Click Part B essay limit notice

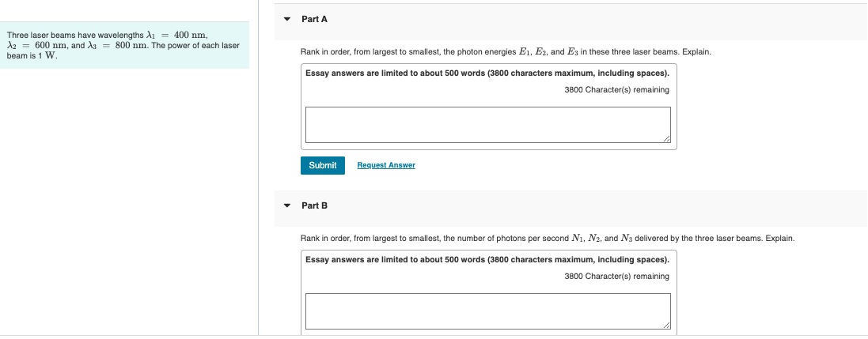coord(487,259)
